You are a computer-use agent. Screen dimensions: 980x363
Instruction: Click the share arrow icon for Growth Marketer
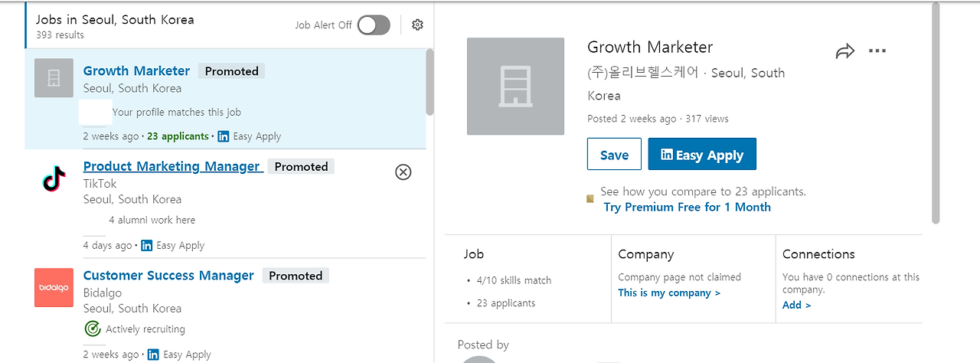[844, 51]
